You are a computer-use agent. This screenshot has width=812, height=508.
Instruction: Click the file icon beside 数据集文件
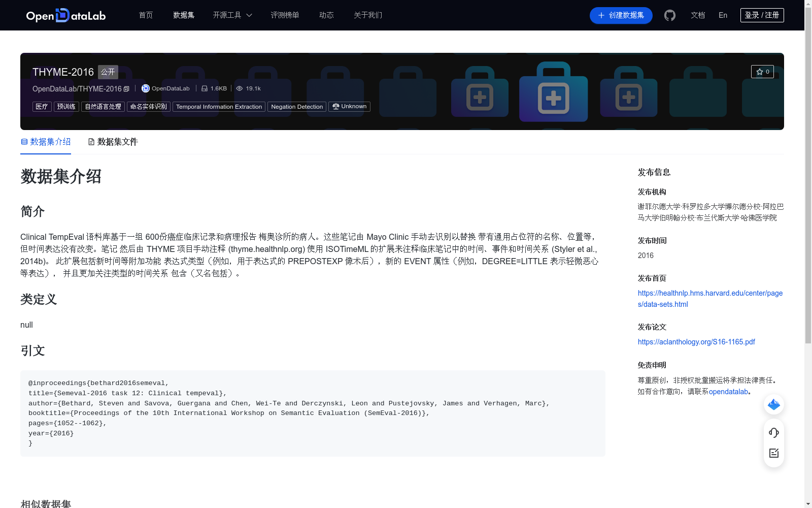91,142
